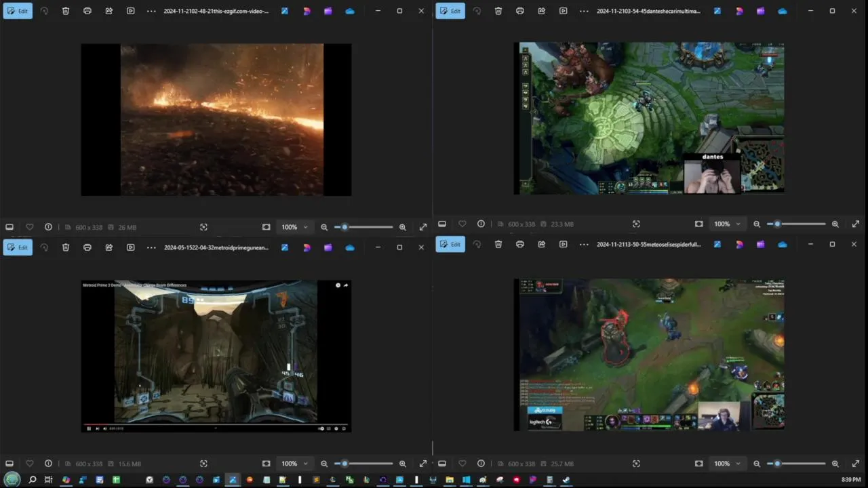Click Edit in the ezgif fire video window
This screenshot has height=488, width=868.
coord(18,11)
